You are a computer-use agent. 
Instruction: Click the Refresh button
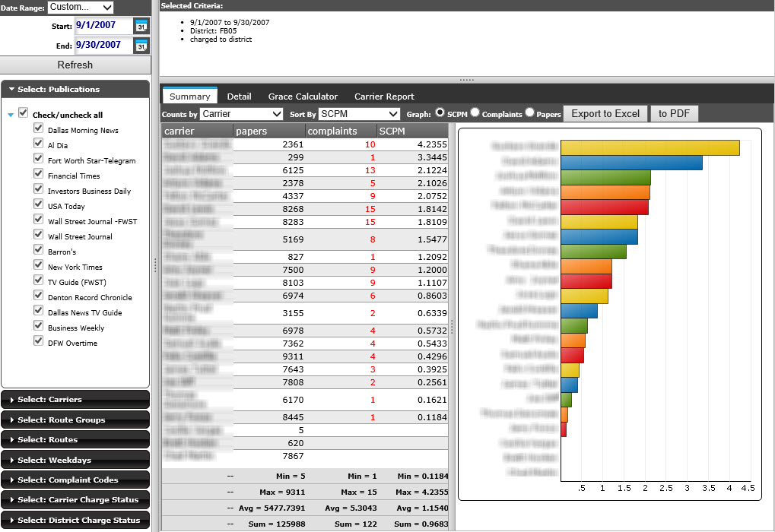(x=75, y=65)
